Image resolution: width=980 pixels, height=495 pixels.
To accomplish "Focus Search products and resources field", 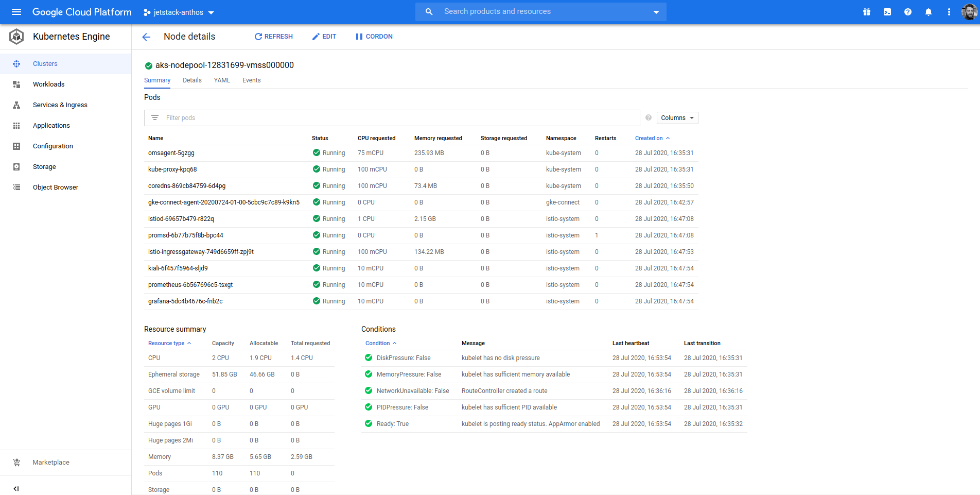I will 541,12.
